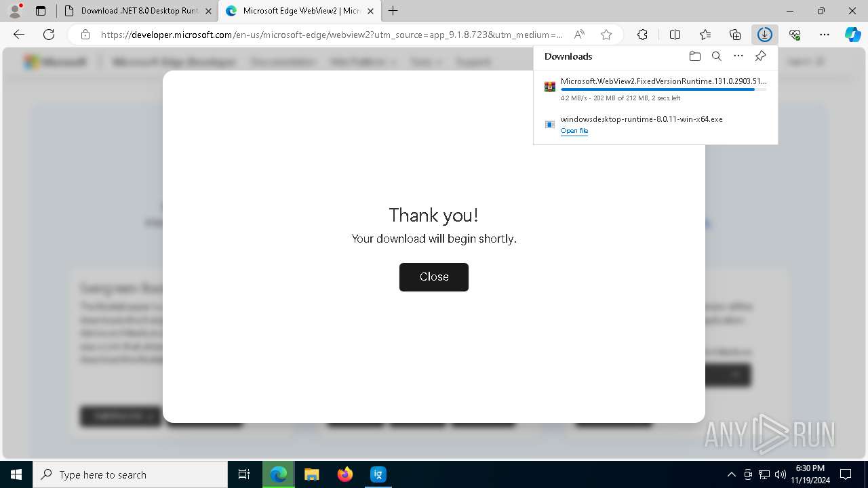This screenshot has width=868, height=488.
Task: Select windowsdesktop-runtime-8.0.11-win-x64.exe entry
Action: tap(655, 124)
